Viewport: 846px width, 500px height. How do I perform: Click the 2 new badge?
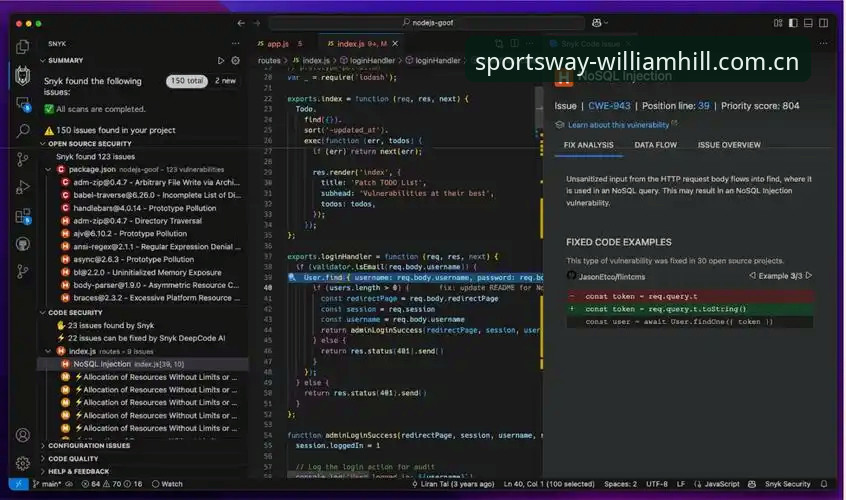pyautogui.click(x=226, y=81)
